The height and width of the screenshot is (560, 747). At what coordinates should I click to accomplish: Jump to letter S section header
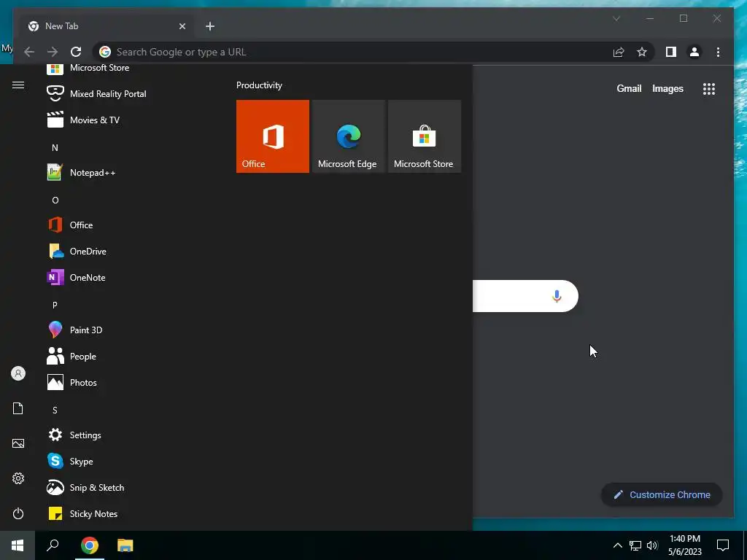(55, 410)
